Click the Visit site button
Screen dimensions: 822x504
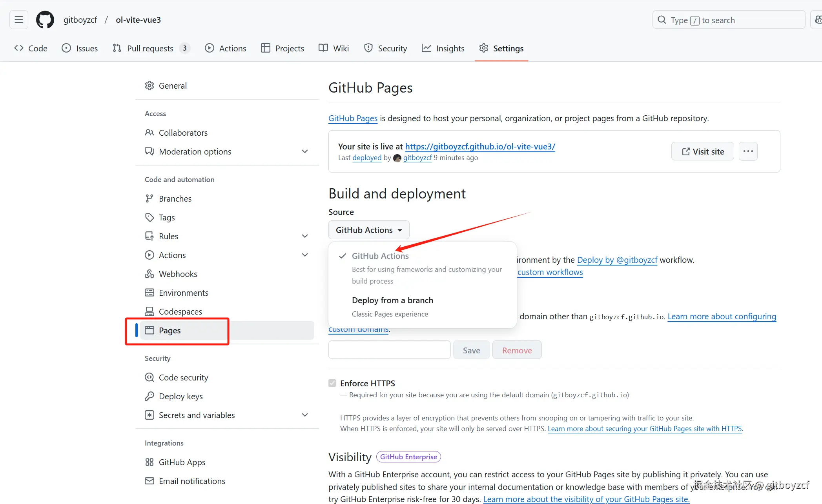coord(702,151)
